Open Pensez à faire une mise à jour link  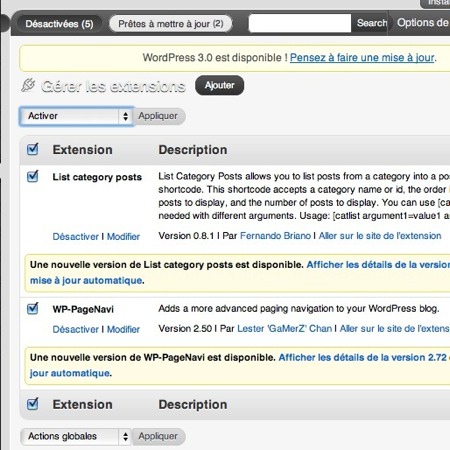(362, 58)
